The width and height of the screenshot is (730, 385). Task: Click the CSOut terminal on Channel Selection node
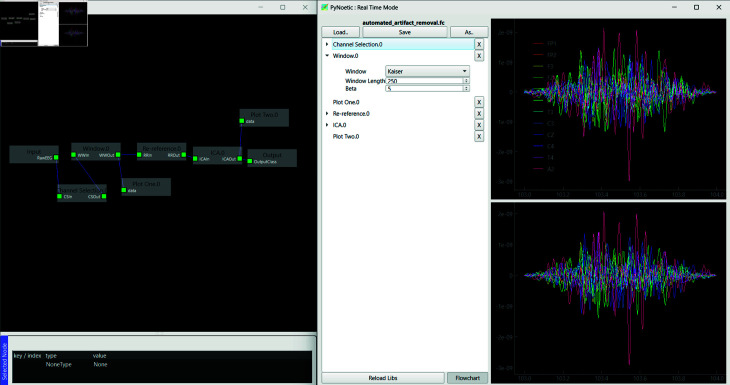pos(104,196)
